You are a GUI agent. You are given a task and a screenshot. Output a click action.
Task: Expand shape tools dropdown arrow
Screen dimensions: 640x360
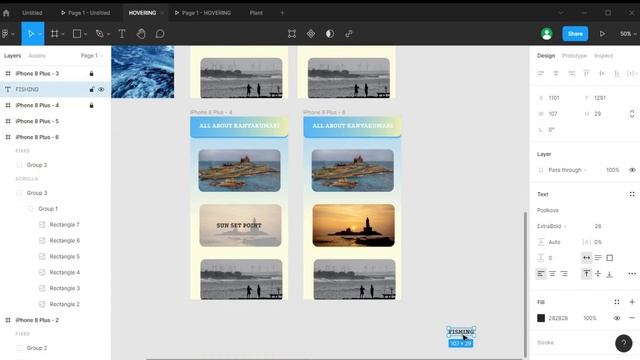(85, 34)
